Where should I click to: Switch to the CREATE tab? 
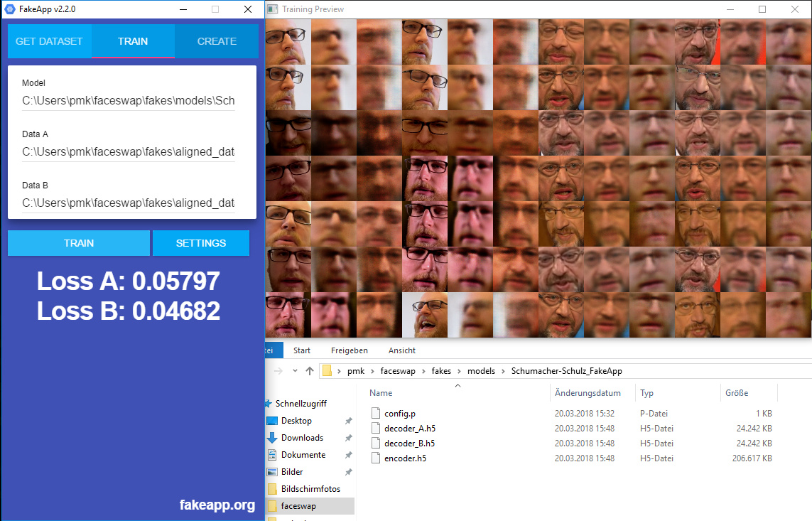(217, 41)
